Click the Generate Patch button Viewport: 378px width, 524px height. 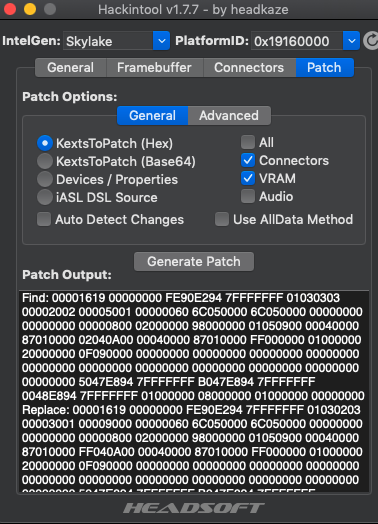(x=194, y=262)
